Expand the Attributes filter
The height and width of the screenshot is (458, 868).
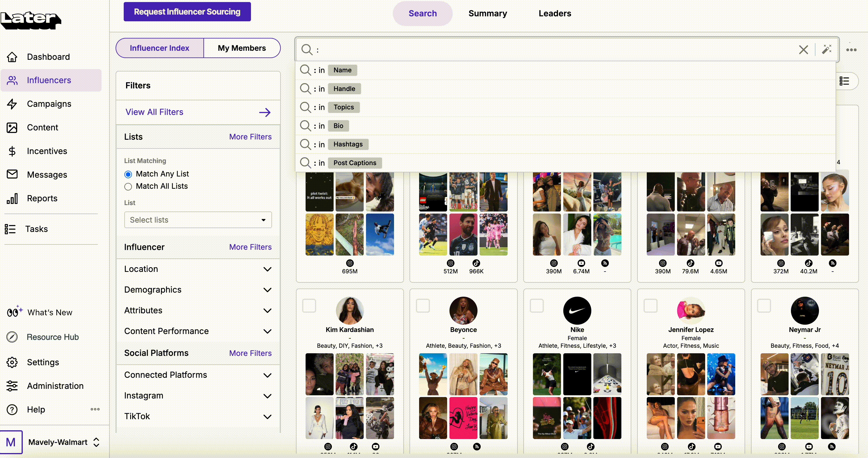click(x=198, y=310)
